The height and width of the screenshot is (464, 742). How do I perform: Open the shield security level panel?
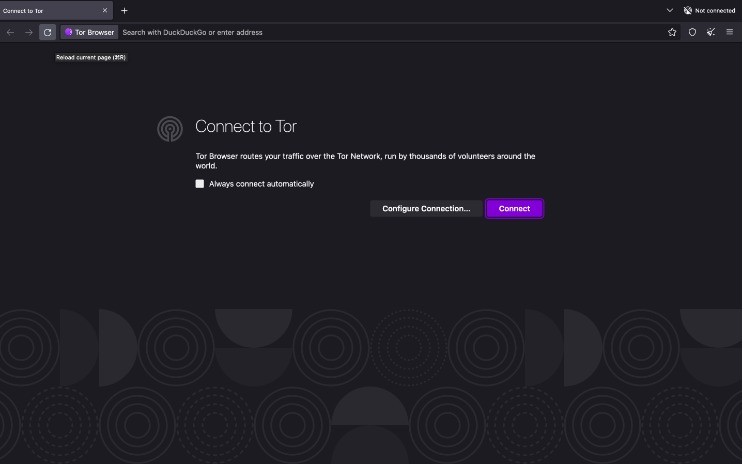pos(692,32)
